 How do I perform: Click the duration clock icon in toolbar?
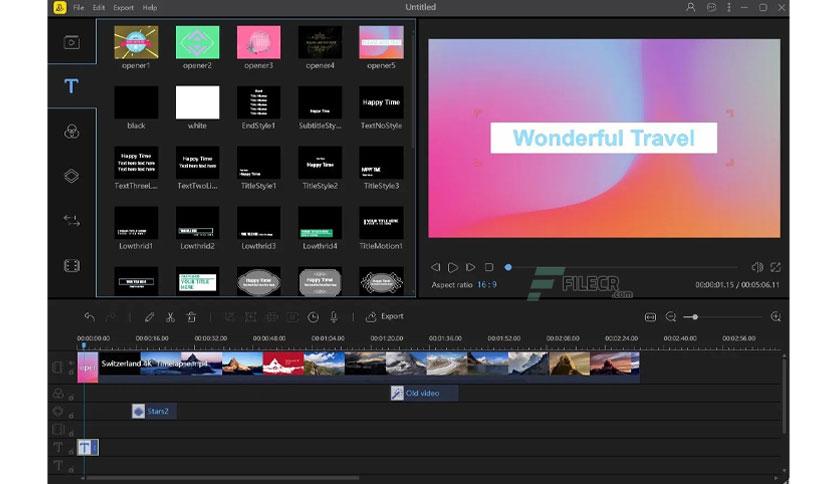pyautogui.click(x=313, y=317)
